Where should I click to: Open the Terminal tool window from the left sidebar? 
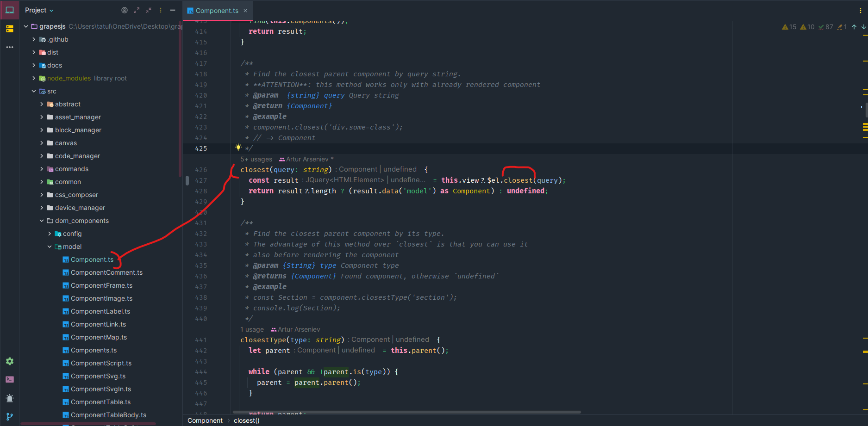10,379
